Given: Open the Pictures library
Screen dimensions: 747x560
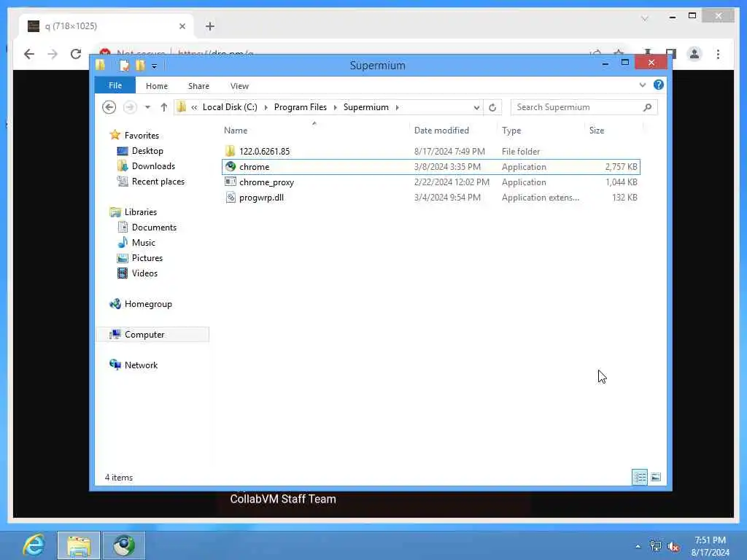Looking at the screenshot, I should (147, 257).
